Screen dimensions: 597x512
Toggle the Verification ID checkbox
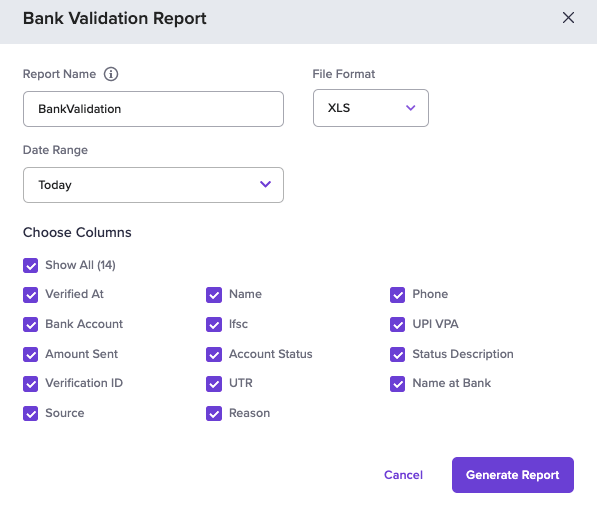click(30, 384)
